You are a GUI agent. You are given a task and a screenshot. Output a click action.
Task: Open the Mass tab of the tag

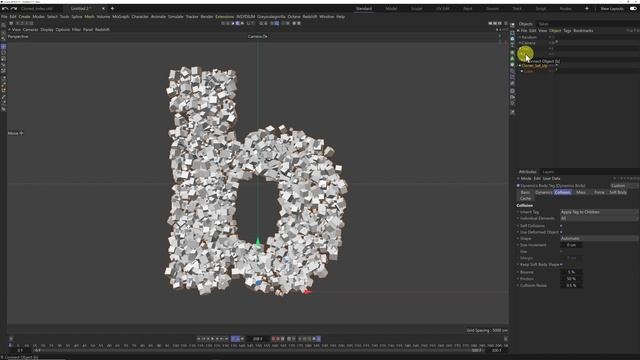(580, 192)
